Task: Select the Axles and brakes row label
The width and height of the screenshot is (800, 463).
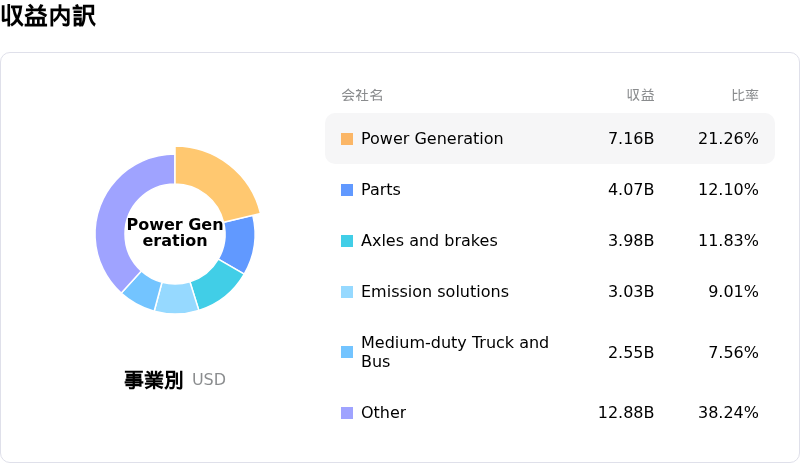Action: click(428, 241)
